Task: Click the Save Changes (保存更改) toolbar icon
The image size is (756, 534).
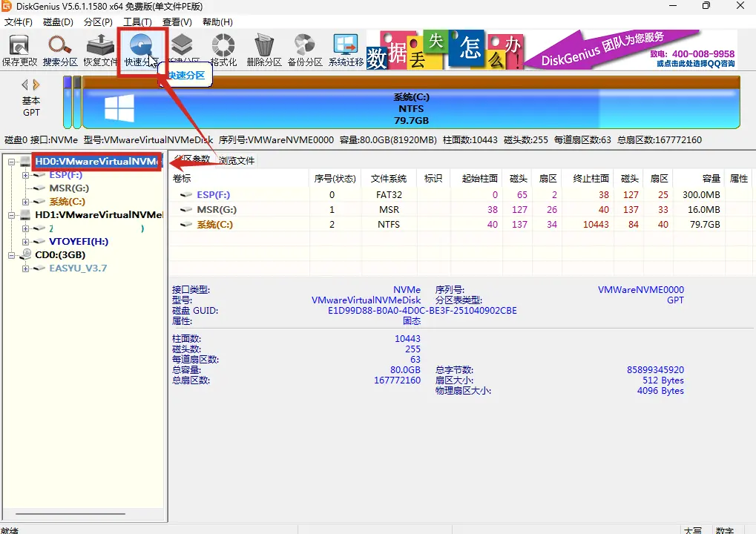Action: click(x=19, y=50)
